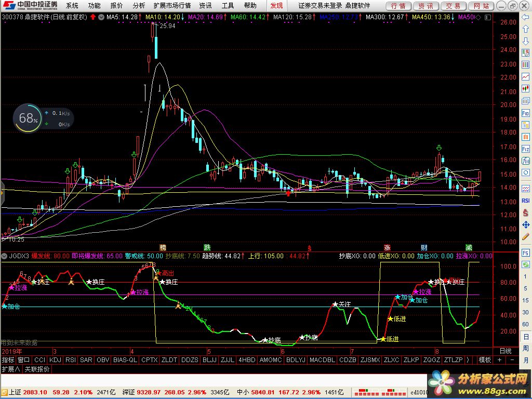Open the 分析 menu
The image size is (532, 399).
pyautogui.click(x=139, y=6)
